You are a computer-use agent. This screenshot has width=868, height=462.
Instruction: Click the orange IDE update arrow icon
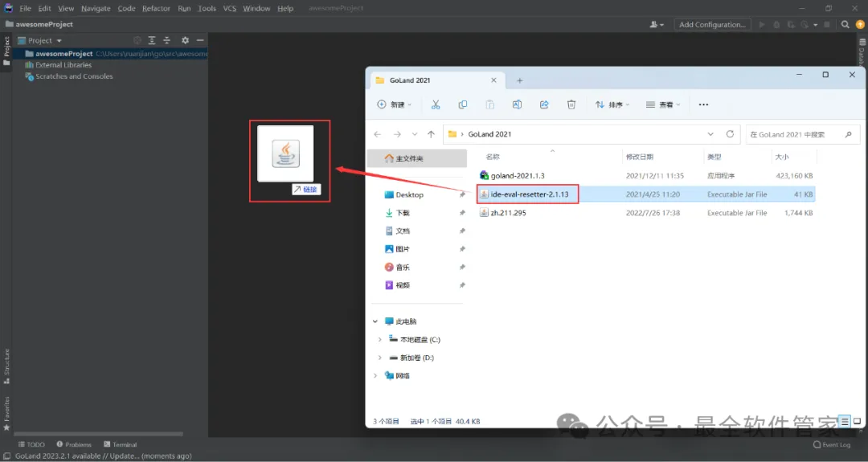coord(860,24)
